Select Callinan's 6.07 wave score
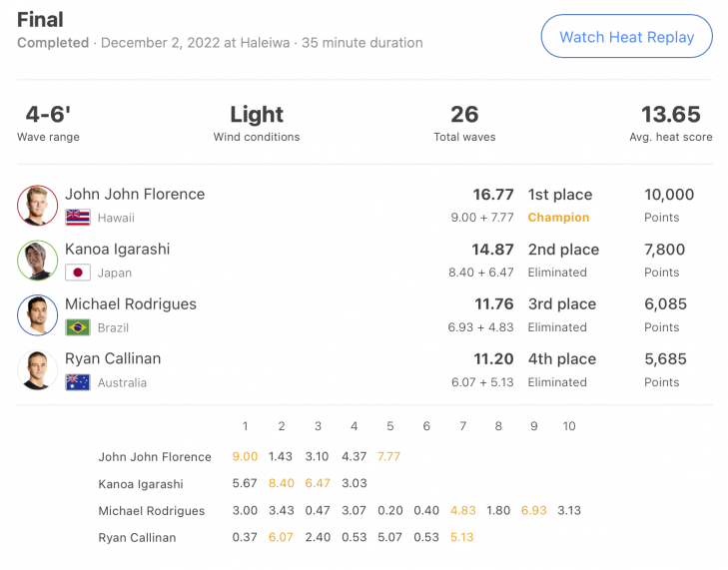The height and width of the screenshot is (570, 728). (281, 537)
